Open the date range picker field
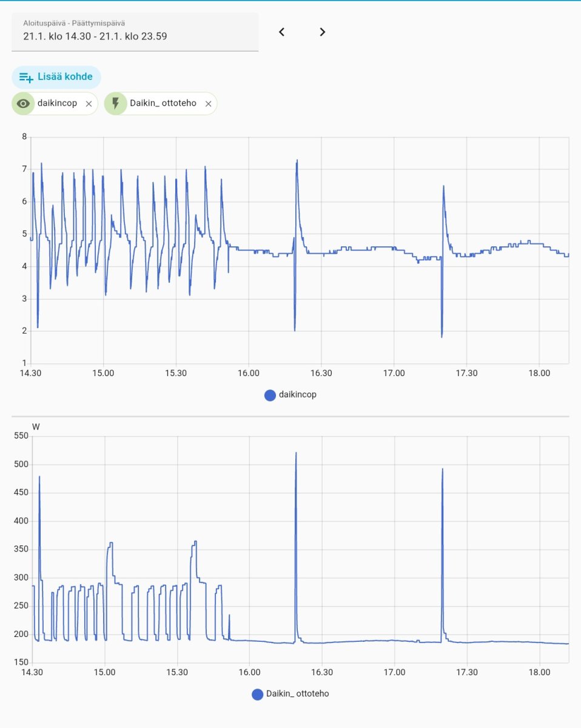The image size is (581, 728). coord(135,32)
